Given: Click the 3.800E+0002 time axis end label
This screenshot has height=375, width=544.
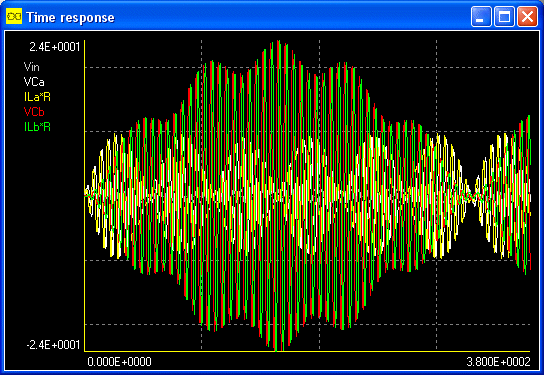Looking at the screenshot, I should click(498, 362).
